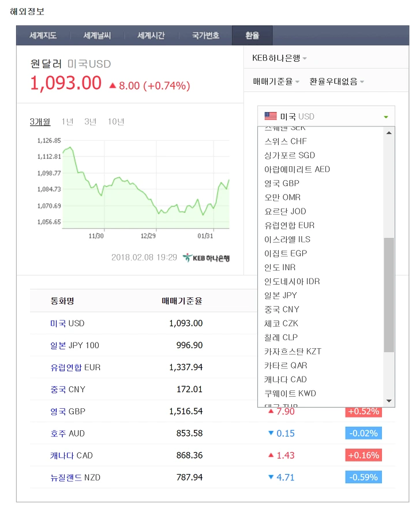The image size is (420, 507).
Task: Click the currency list scrollbar thumb
Action: [x=389, y=295]
